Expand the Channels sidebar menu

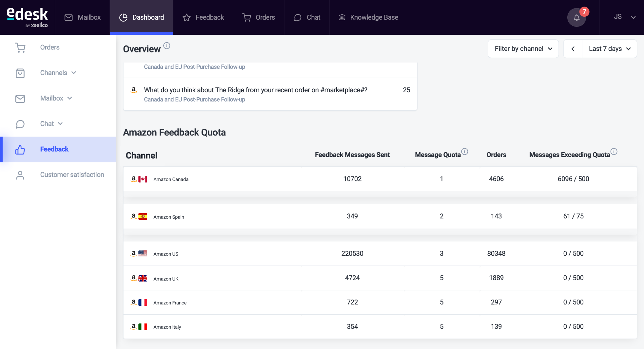pyautogui.click(x=74, y=73)
